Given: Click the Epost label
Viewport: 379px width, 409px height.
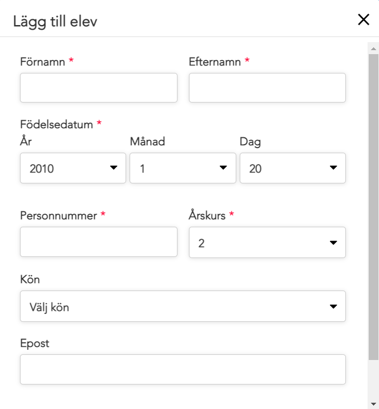Looking at the screenshot, I should click(35, 343).
